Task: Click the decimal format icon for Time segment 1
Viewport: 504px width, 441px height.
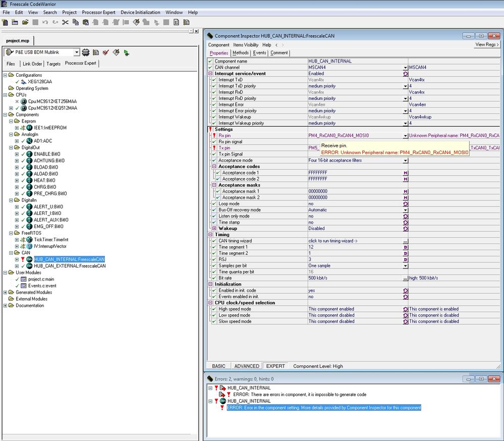Action: coord(405,247)
